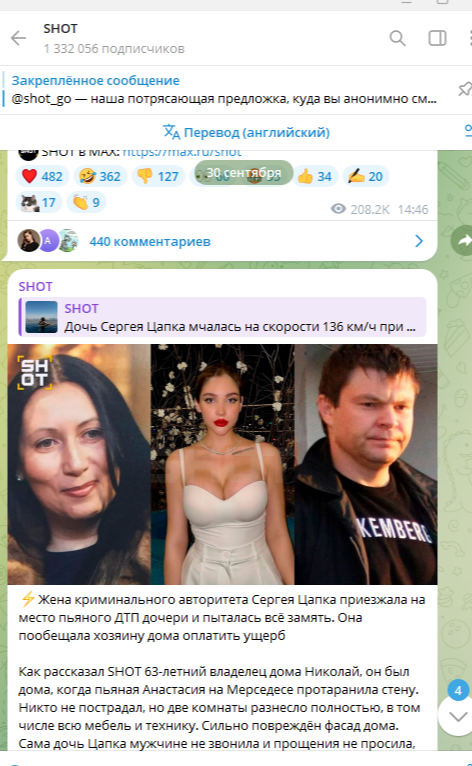Toggle the thumbs-up reaction with 34
This screenshot has height=766, width=472.
coord(315,176)
